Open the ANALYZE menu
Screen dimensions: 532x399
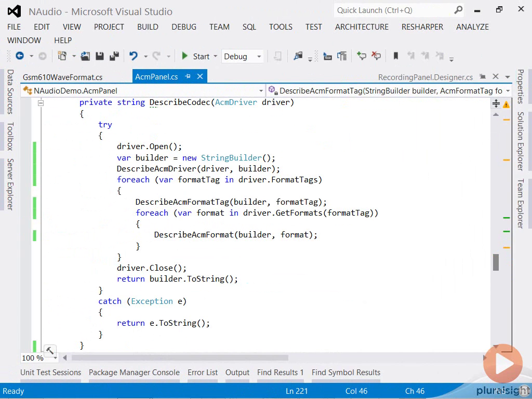click(x=472, y=27)
